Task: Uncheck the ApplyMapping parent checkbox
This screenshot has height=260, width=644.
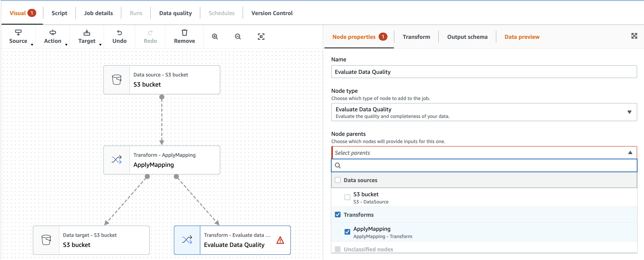Action: 347,232
